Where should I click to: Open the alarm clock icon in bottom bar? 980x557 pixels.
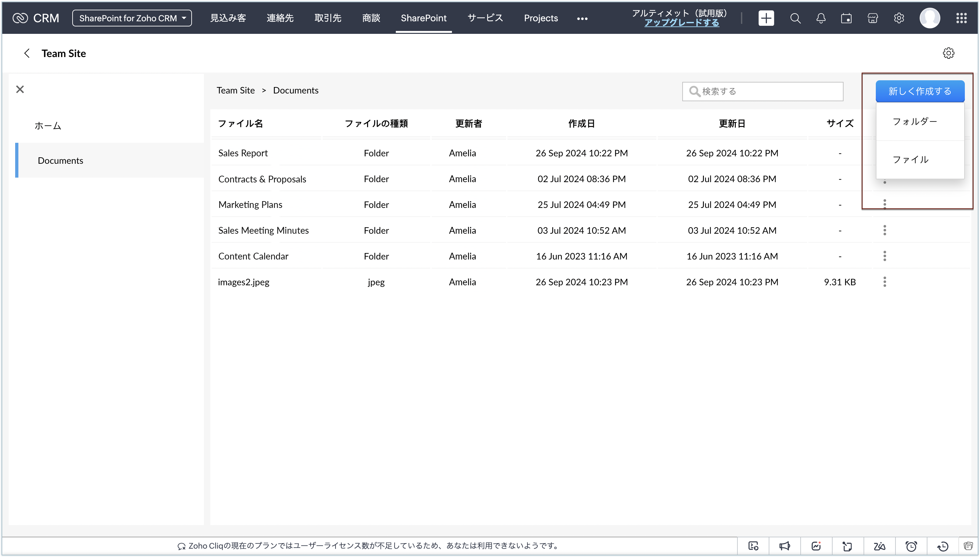pyautogui.click(x=911, y=546)
